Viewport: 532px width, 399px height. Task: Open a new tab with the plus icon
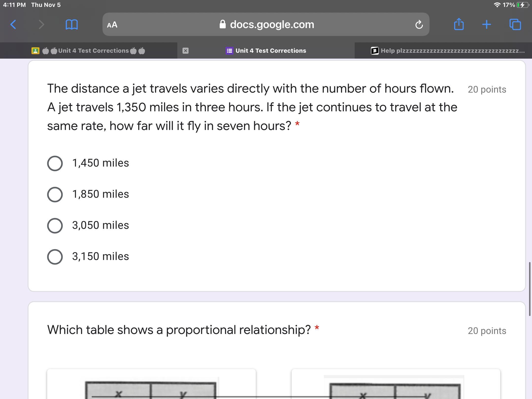[486, 25]
